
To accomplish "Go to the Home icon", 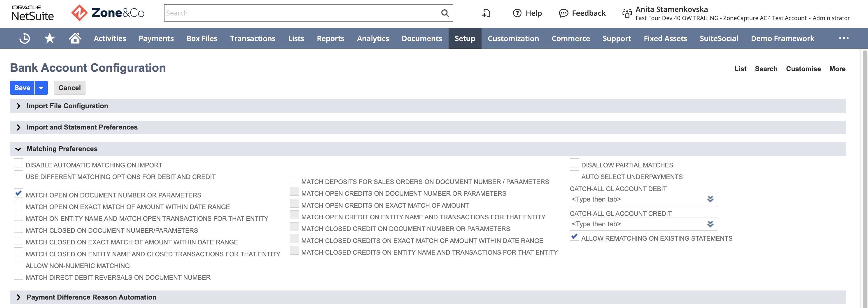I will point(75,38).
